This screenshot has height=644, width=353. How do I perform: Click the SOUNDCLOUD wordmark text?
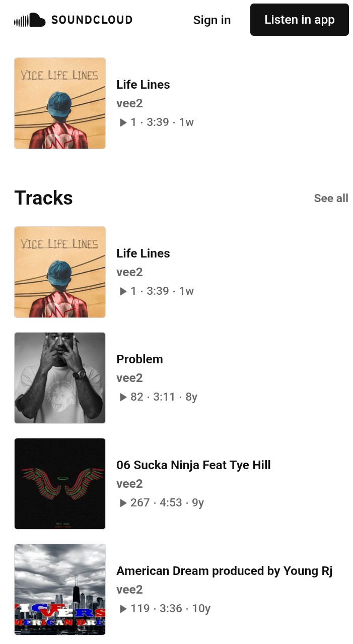(x=92, y=20)
